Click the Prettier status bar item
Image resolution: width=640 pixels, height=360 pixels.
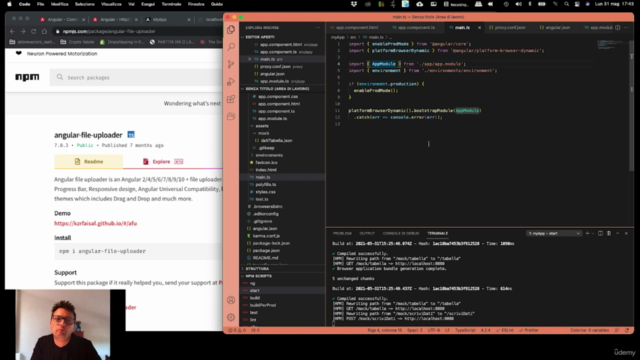(529, 330)
